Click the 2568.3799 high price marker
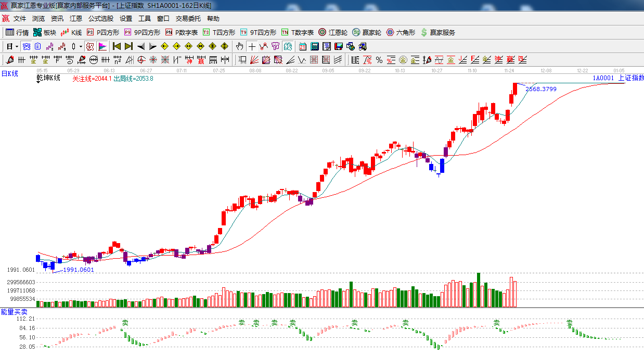644x355 pixels. (x=541, y=89)
